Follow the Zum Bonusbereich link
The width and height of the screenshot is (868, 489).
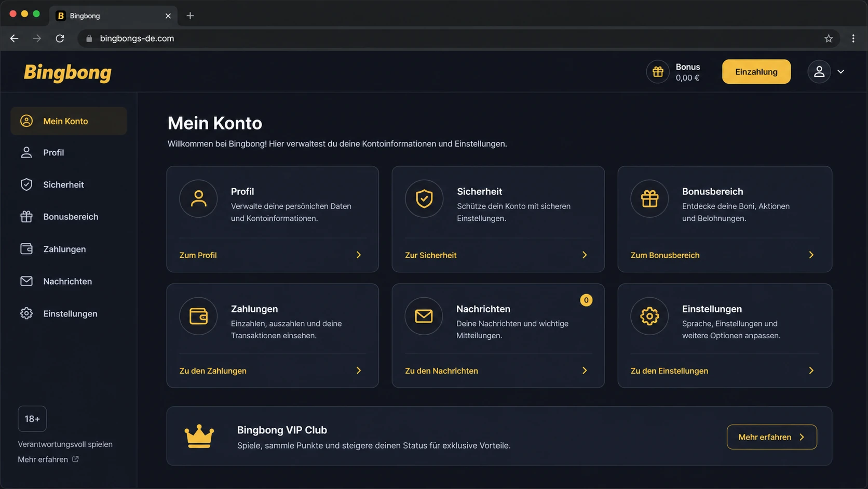tap(665, 255)
